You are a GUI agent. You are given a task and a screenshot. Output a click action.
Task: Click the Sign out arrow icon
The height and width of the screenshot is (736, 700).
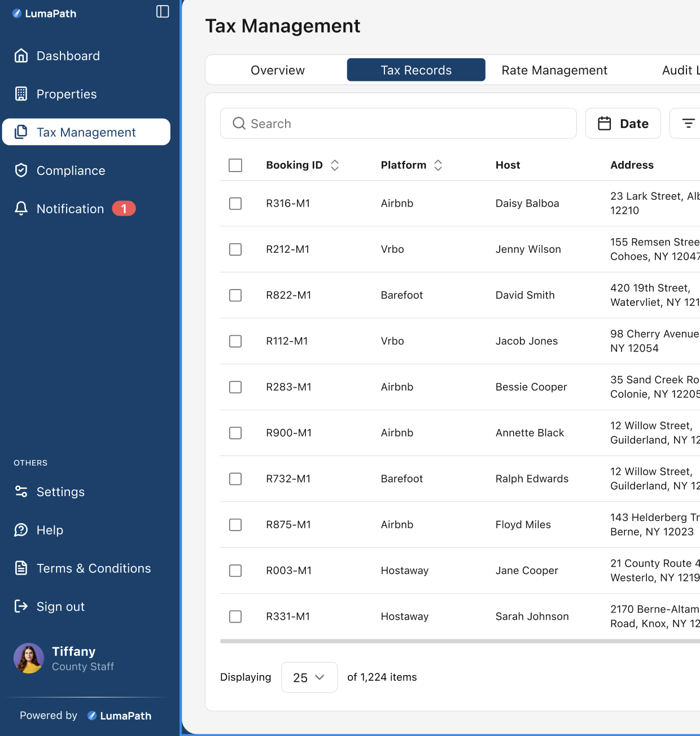pyautogui.click(x=21, y=606)
